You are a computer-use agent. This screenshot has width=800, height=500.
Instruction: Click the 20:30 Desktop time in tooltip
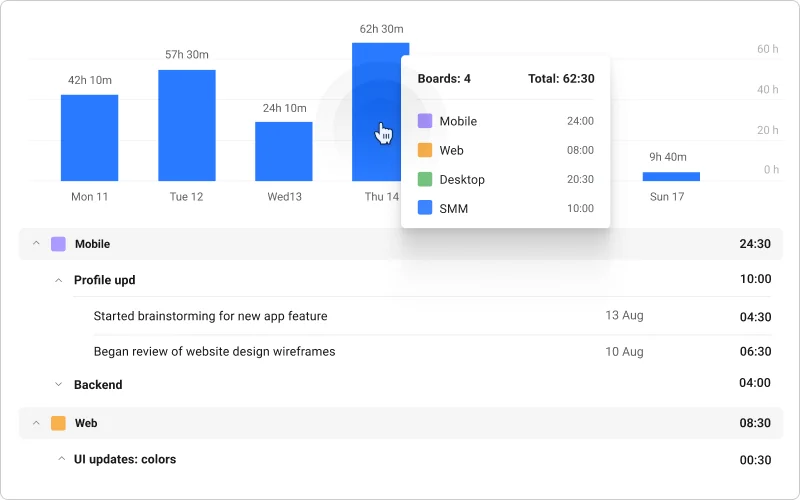581,179
